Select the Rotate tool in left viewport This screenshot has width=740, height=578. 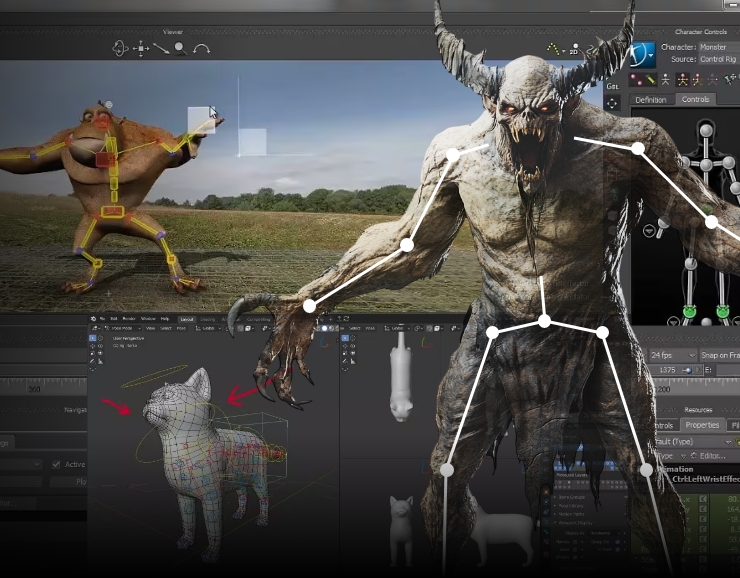click(100, 346)
